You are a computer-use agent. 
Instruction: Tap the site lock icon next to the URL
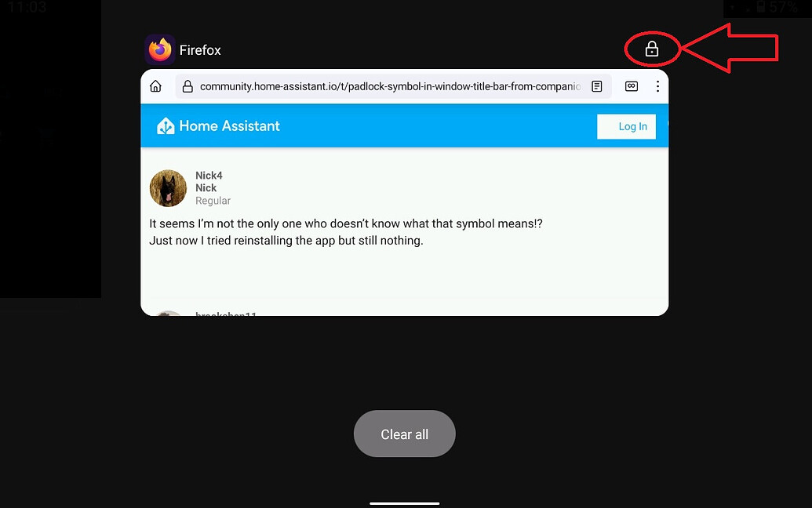pyautogui.click(x=187, y=86)
